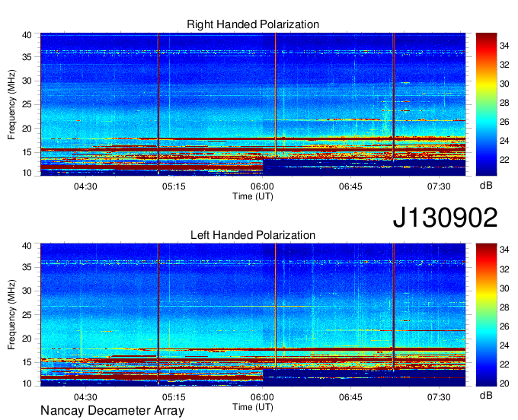Screen dimensions: 518x420
Task: Click the 34 label on the lower color bar
Action: 504,250
